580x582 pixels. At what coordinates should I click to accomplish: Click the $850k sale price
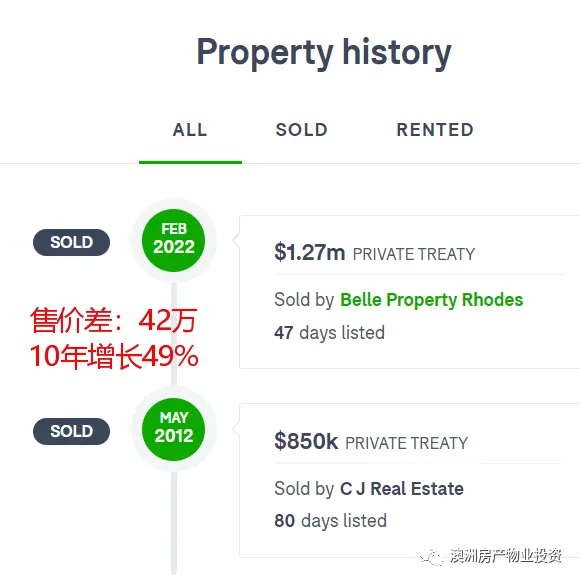point(306,441)
